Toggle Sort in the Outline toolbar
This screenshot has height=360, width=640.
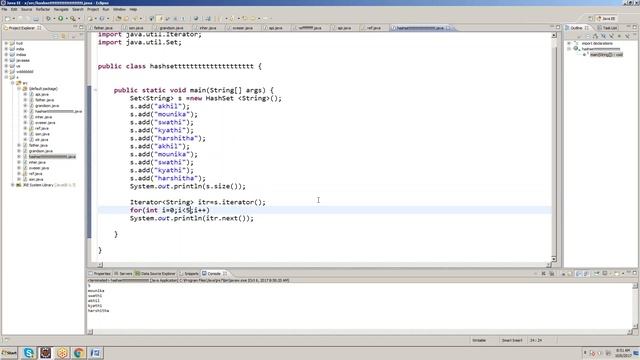(595, 36)
